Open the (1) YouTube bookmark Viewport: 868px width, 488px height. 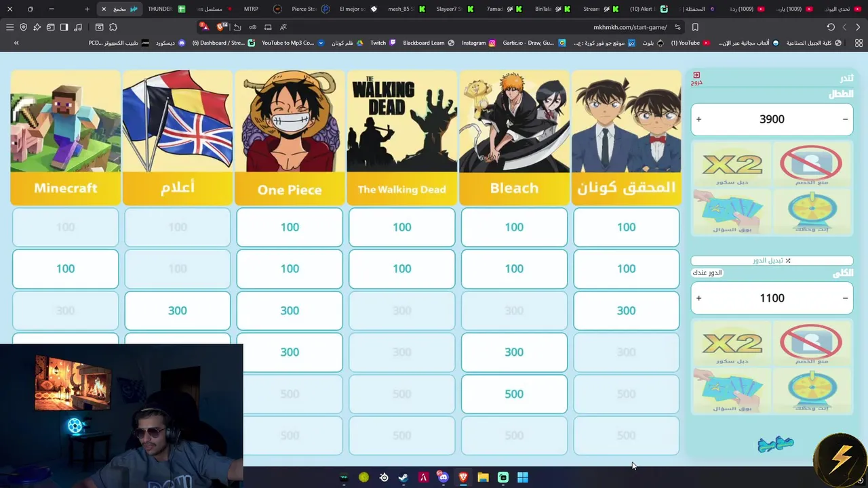click(690, 43)
